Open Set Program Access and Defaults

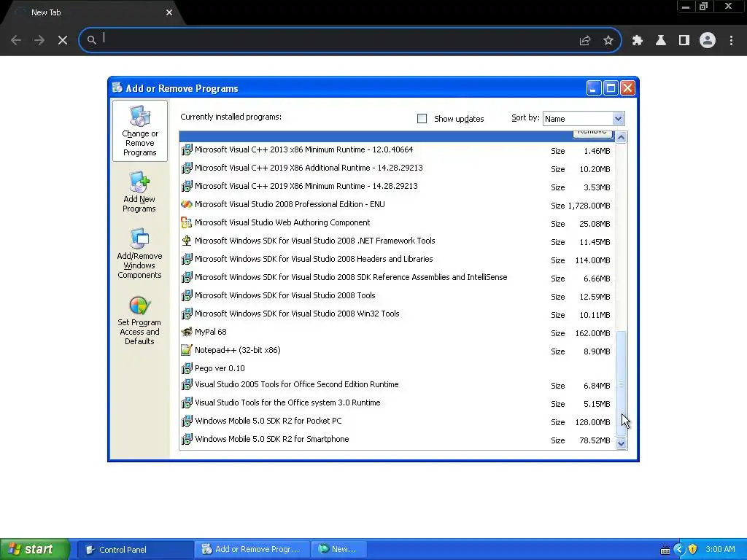[x=139, y=320]
